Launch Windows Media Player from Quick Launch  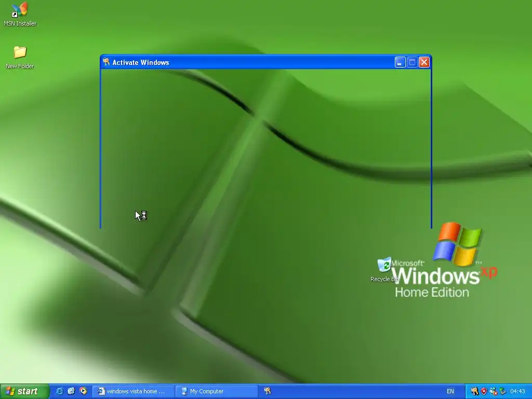pyautogui.click(x=83, y=391)
